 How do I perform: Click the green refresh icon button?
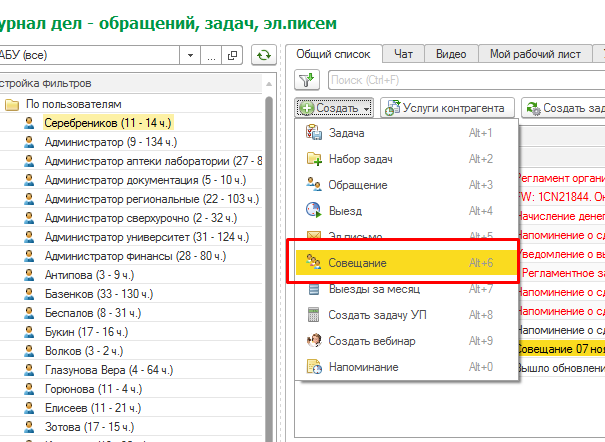coord(264,56)
